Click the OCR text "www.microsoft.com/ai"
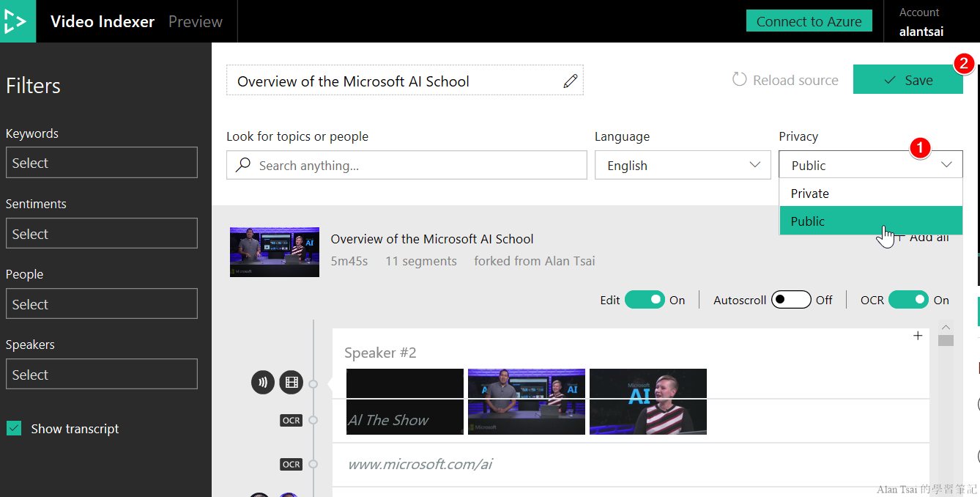Screen dimensions: 980x497 (x=420, y=464)
